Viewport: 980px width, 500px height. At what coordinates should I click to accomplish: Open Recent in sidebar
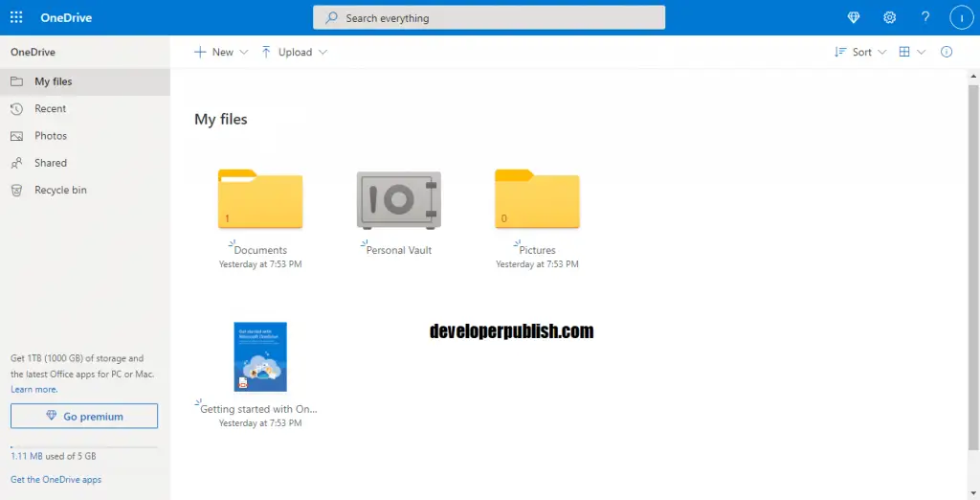point(85,109)
